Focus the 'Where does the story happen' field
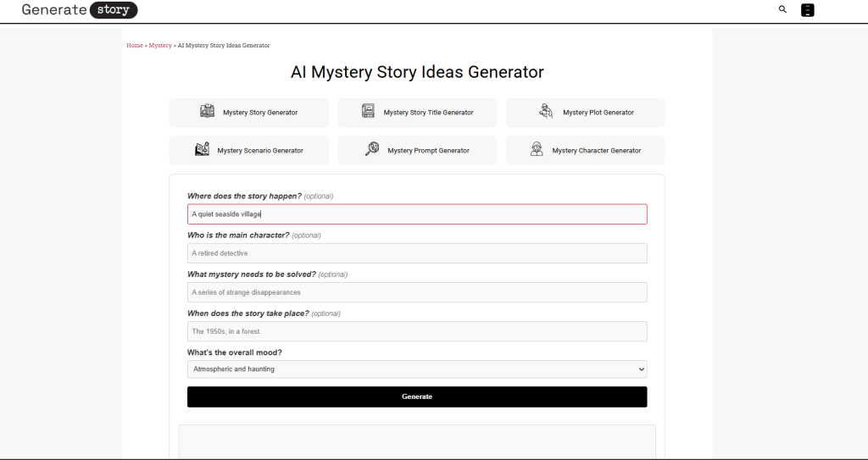The width and height of the screenshot is (868, 460). 416,214
